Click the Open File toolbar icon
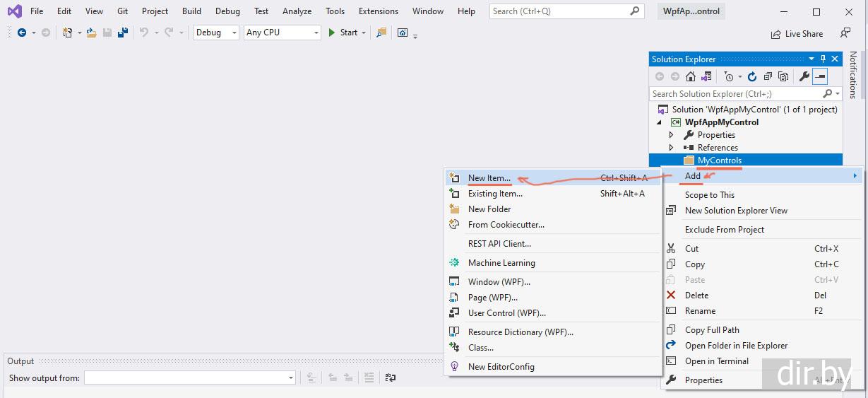The image size is (868, 398). [91, 33]
